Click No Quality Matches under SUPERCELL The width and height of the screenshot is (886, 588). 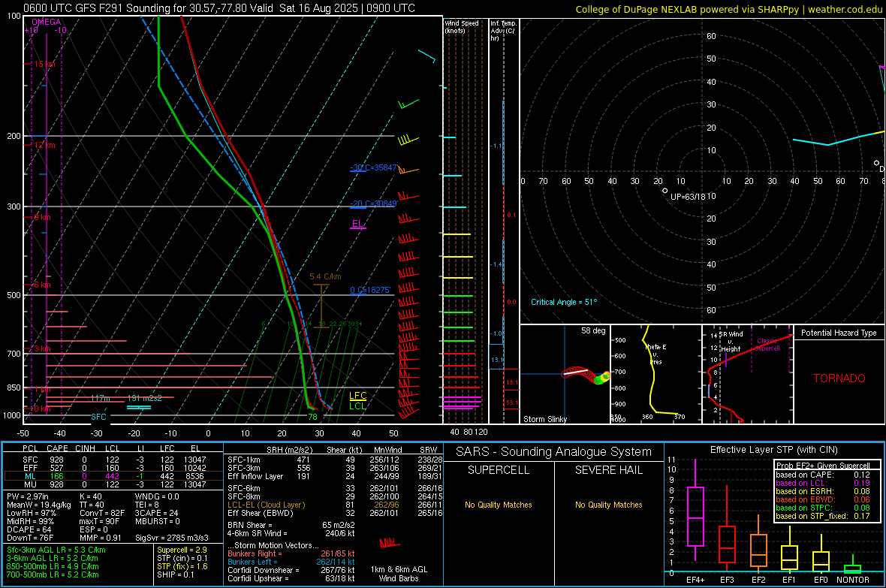(x=499, y=505)
